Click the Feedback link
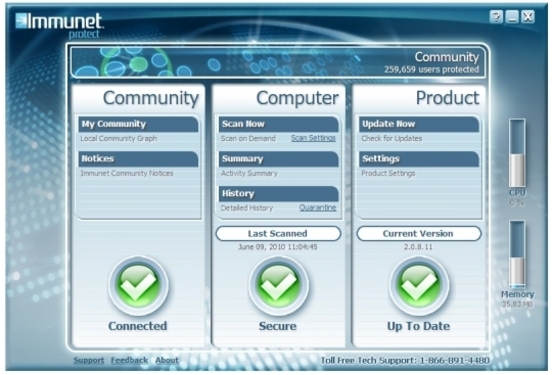552x375 pixels. coord(129,360)
